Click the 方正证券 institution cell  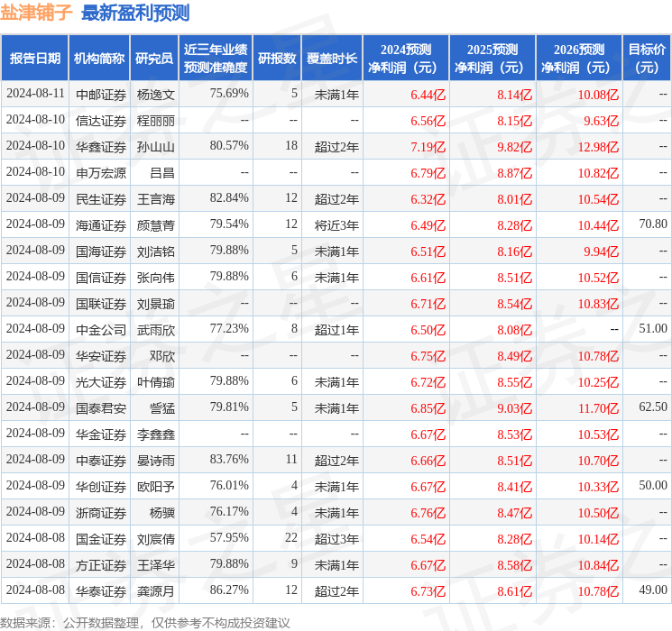click(101, 565)
